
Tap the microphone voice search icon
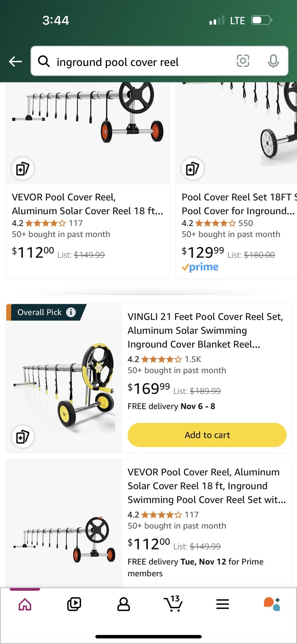(273, 61)
